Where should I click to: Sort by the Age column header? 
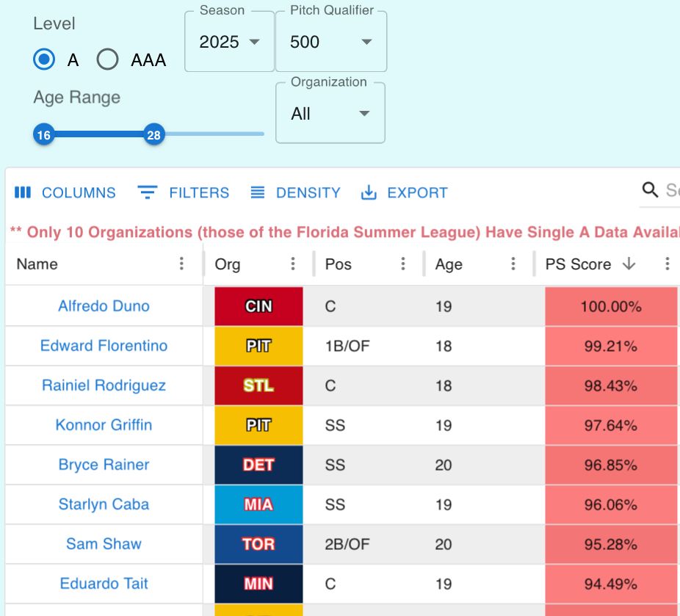tap(449, 264)
